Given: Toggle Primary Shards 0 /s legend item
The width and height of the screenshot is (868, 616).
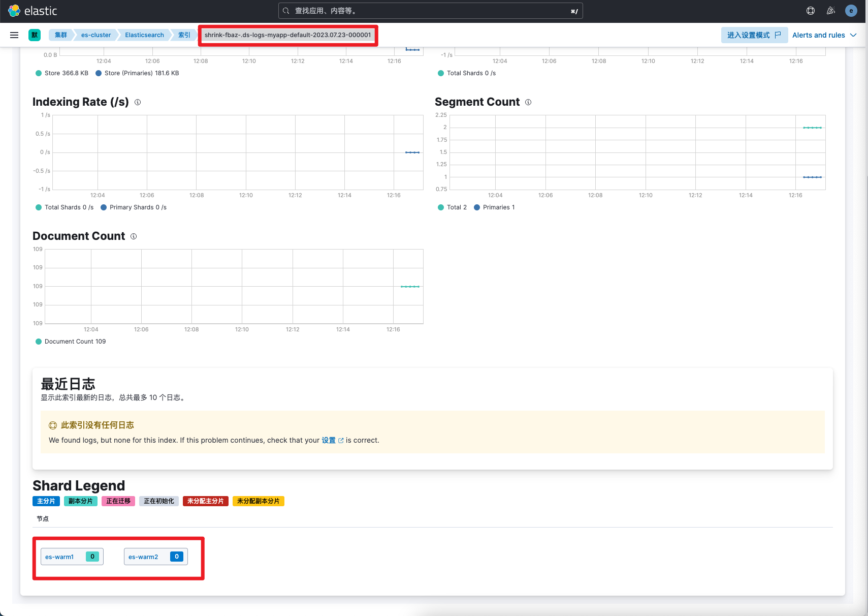Looking at the screenshot, I should click(x=134, y=207).
